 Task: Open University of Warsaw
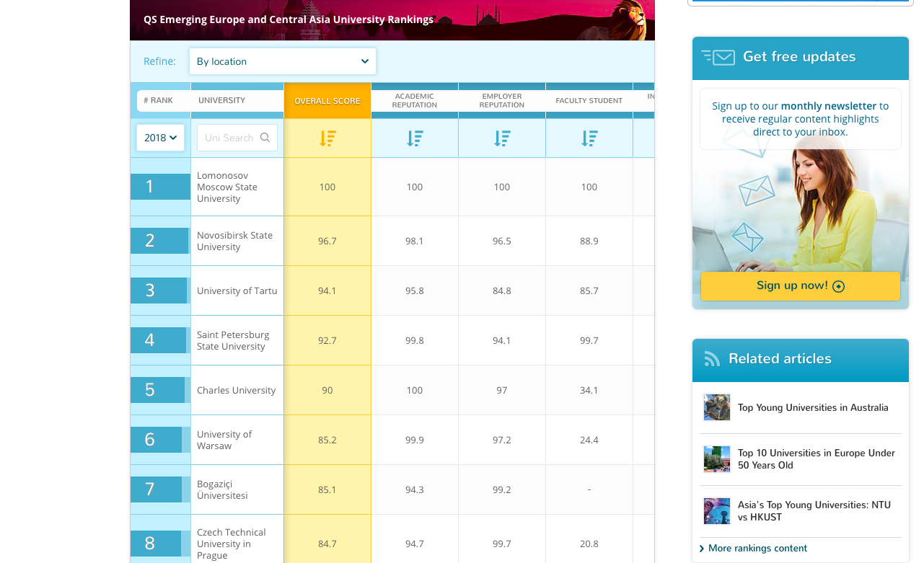pos(224,440)
